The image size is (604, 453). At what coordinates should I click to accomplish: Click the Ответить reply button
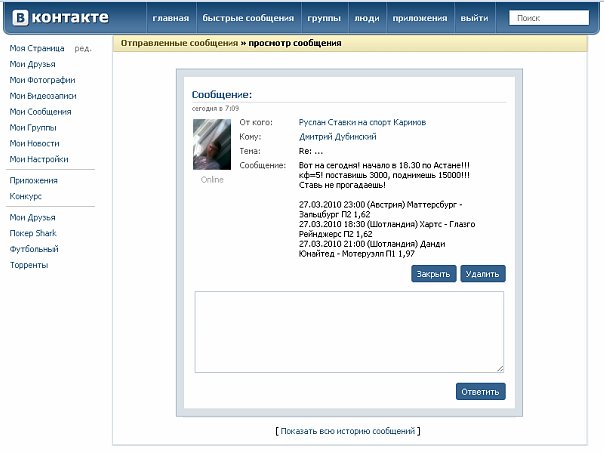tap(480, 391)
